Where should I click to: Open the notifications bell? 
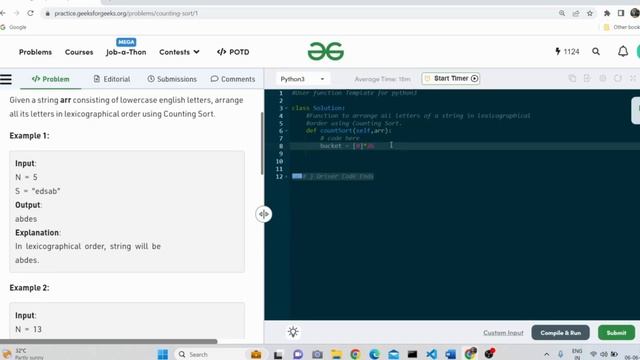pos(623,51)
